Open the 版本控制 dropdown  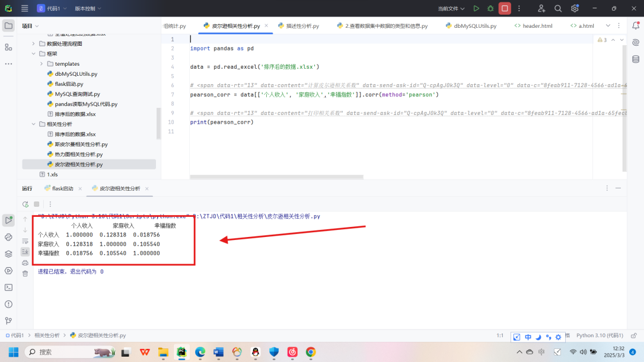88,8
